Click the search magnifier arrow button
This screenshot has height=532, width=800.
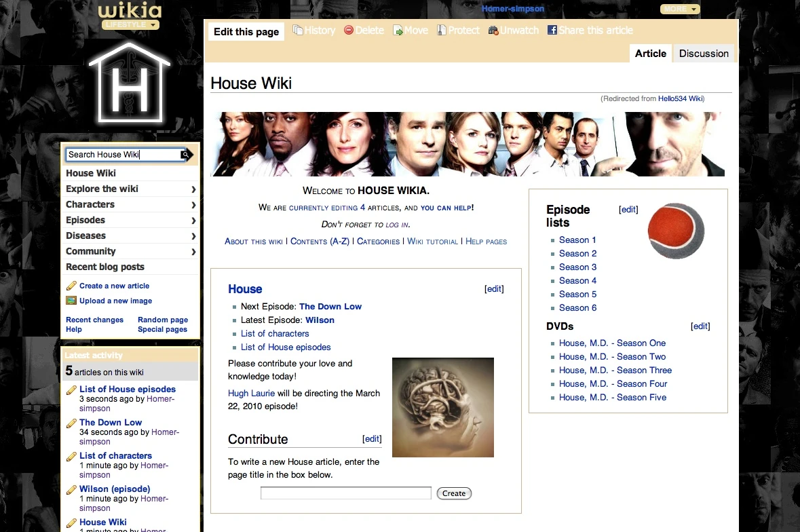[187, 155]
